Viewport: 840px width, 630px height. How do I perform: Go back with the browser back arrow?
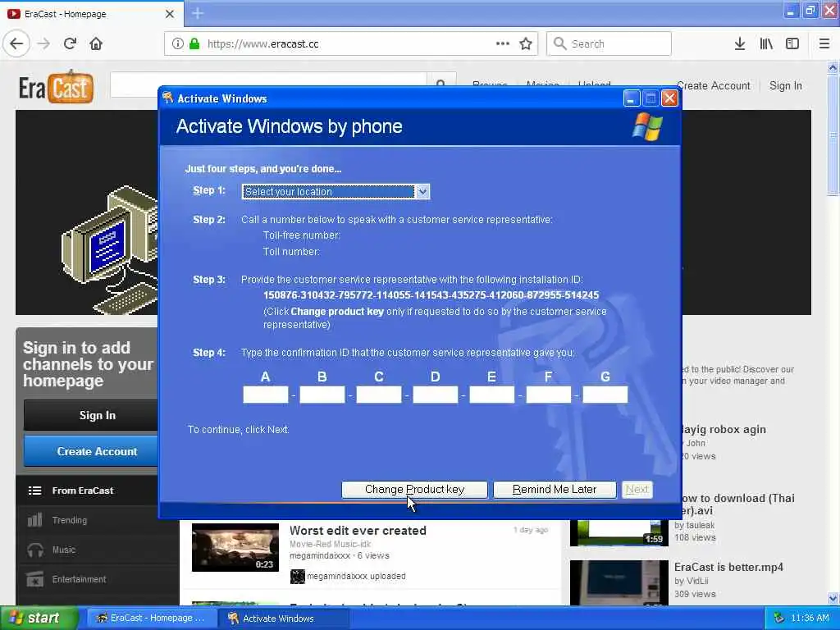tap(16, 44)
